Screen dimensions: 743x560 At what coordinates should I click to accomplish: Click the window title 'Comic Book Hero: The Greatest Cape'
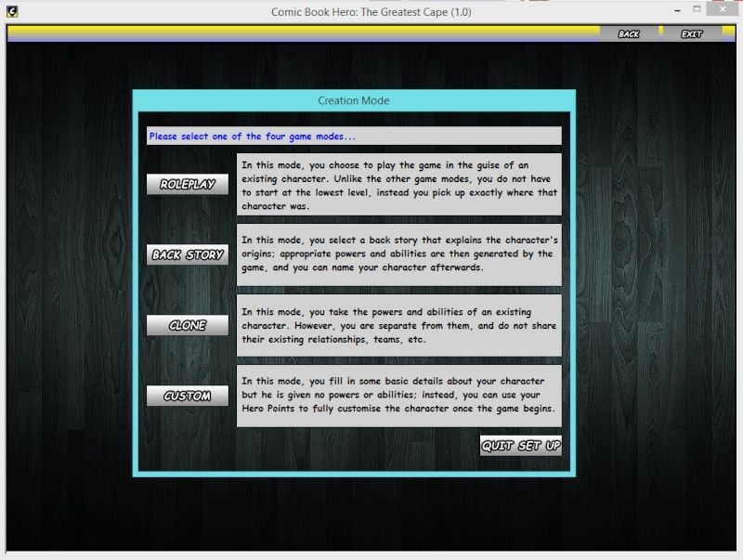[x=371, y=12]
